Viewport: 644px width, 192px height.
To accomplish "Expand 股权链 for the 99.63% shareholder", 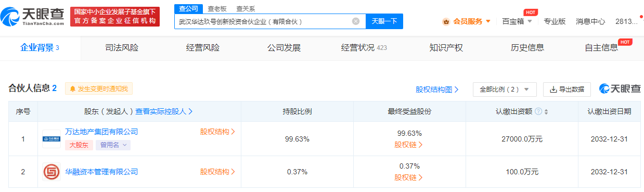I will pos(408,145).
